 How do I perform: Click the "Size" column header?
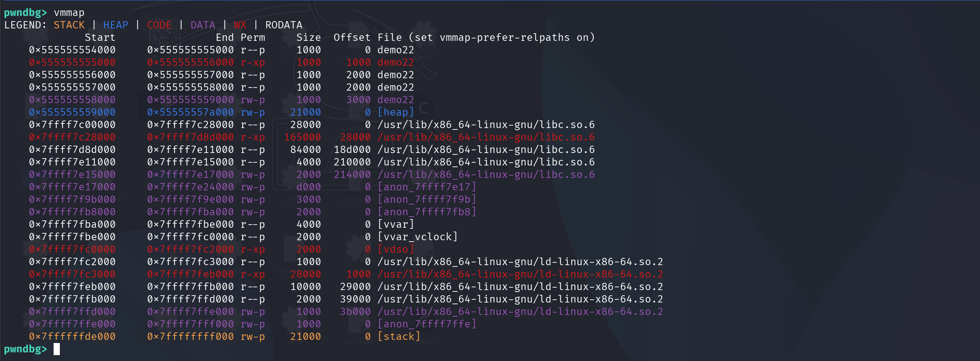pyautogui.click(x=308, y=37)
